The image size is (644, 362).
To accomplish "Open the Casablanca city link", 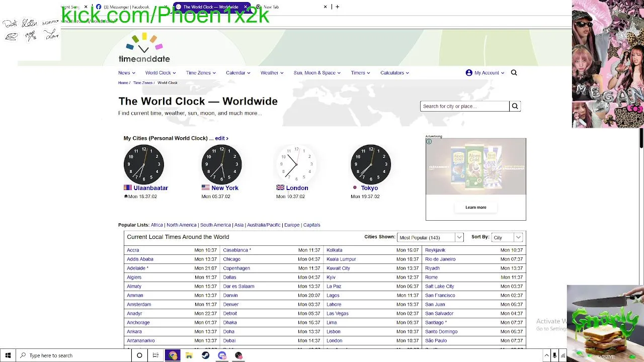I will click(235, 250).
